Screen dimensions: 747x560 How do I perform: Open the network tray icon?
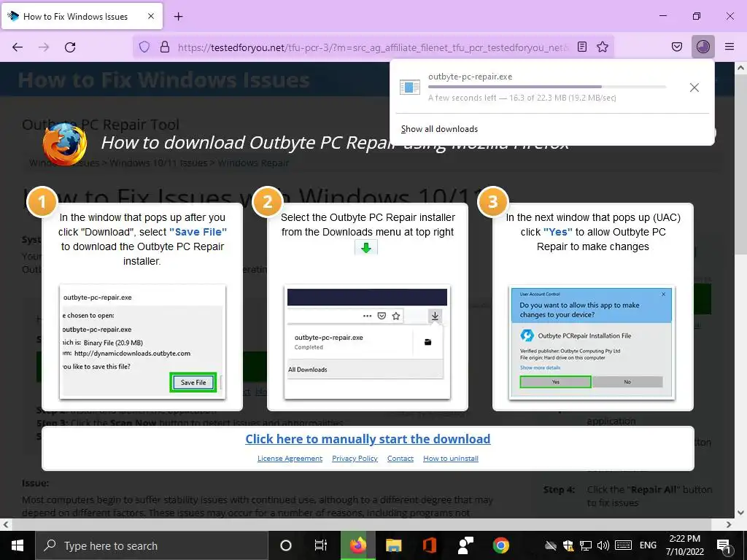click(586, 545)
